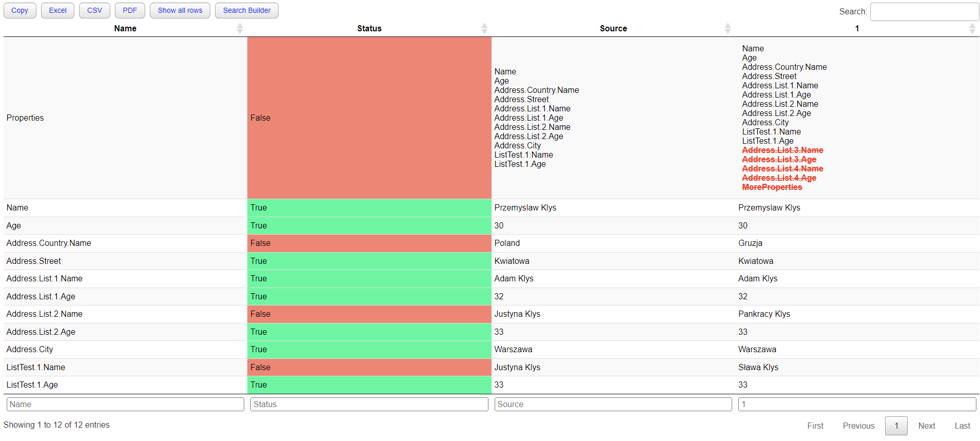Click the Status footer filter box
The image size is (980, 441).
pyautogui.click(x=369, y=405)
